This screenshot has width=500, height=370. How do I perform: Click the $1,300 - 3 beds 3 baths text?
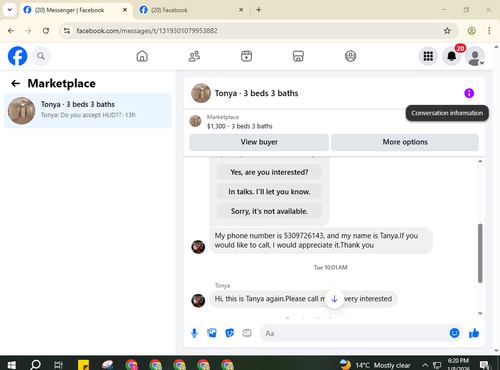point(240,126)
